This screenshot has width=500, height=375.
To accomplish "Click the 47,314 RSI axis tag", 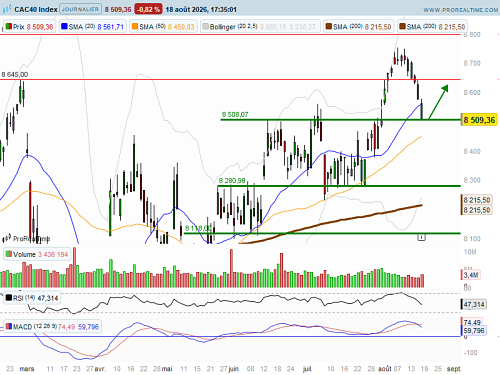I will [474, 304].
